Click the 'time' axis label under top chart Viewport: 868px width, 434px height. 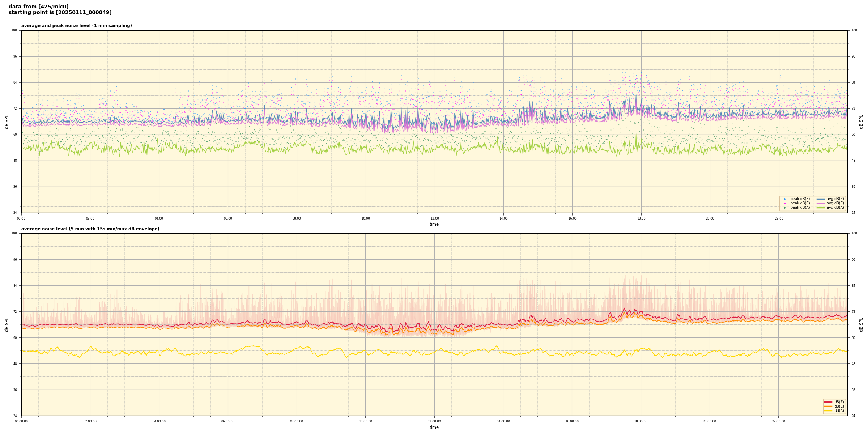tap(434, 224)
